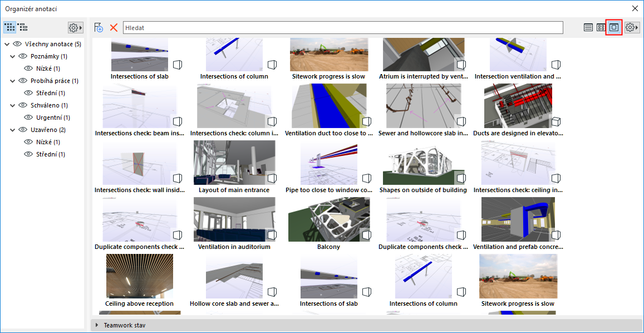Click 3D view icon on Ventilation in auditorium
This screenshot has width=644, height=333.
[x=272, y=235]
